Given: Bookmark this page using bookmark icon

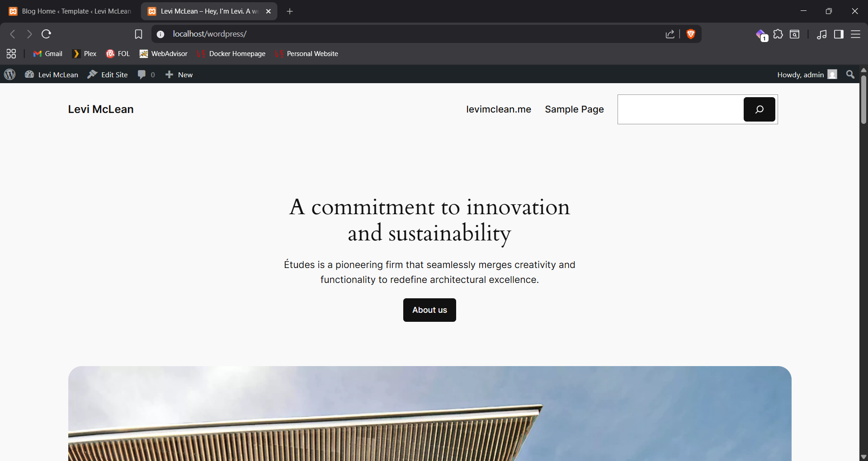Looking at the screenshot, I should coord(138,34).
